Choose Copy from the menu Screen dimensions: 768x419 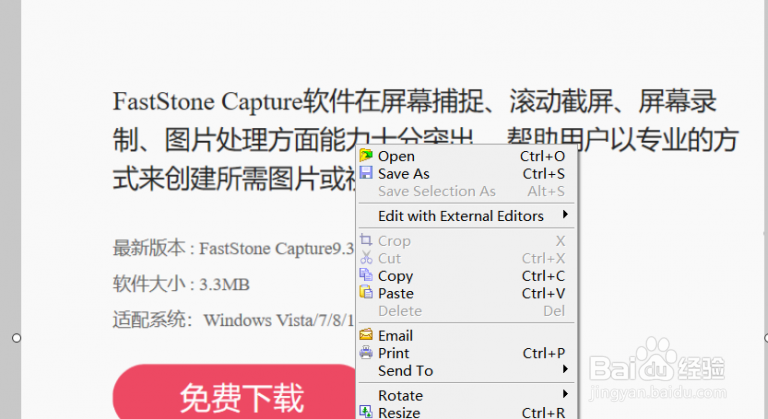tap(466, 276)
